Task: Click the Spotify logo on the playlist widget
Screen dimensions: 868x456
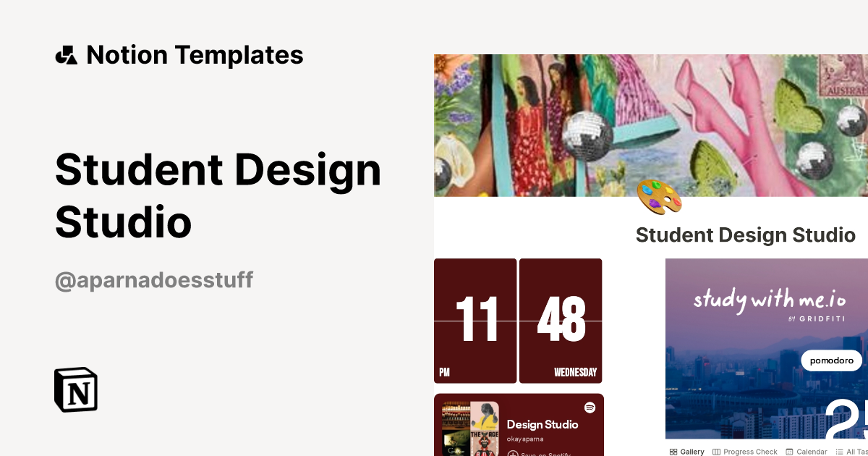Action: (x=590, y=408)
